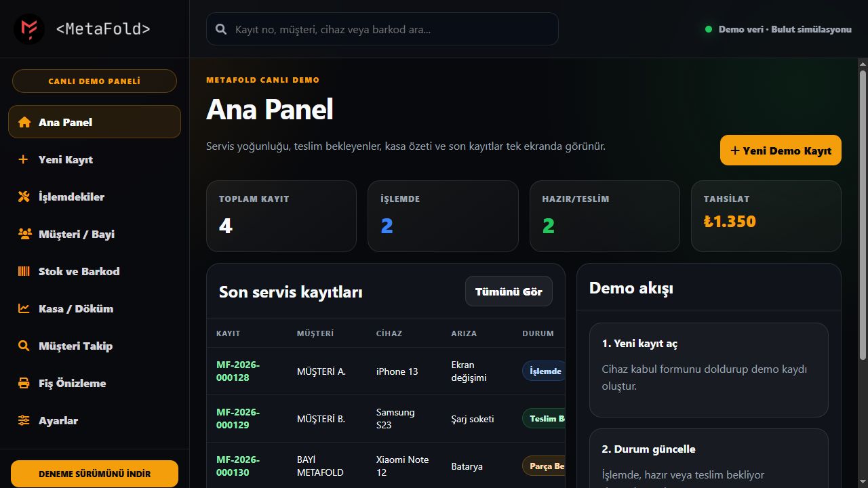Click the Fiş Önizleme printer icon
Screen dimensions: 868x488
[x=24, y=383]
